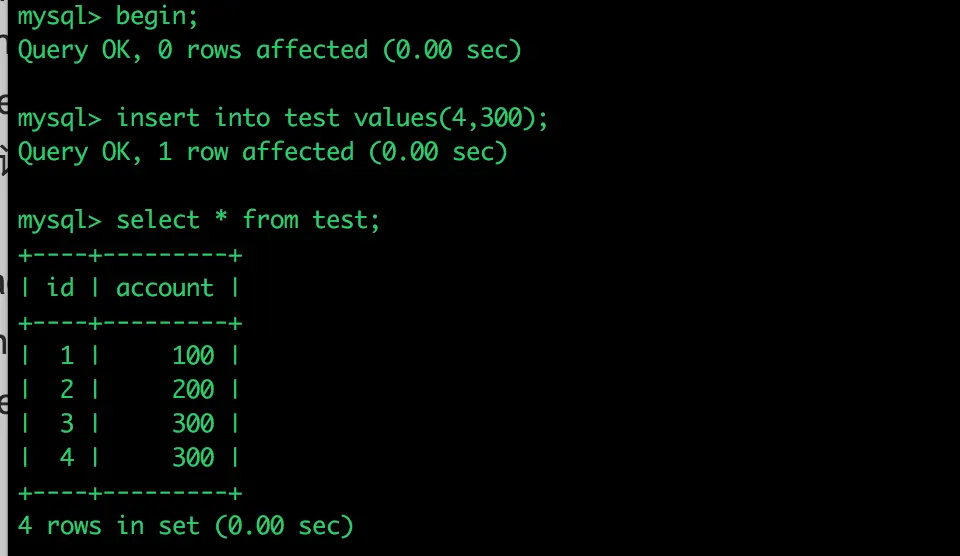Click the first 'Query OK, 0 rows affected' line
Image resolution: width=960 pixels, height=556 pixels.
(269, 50)
